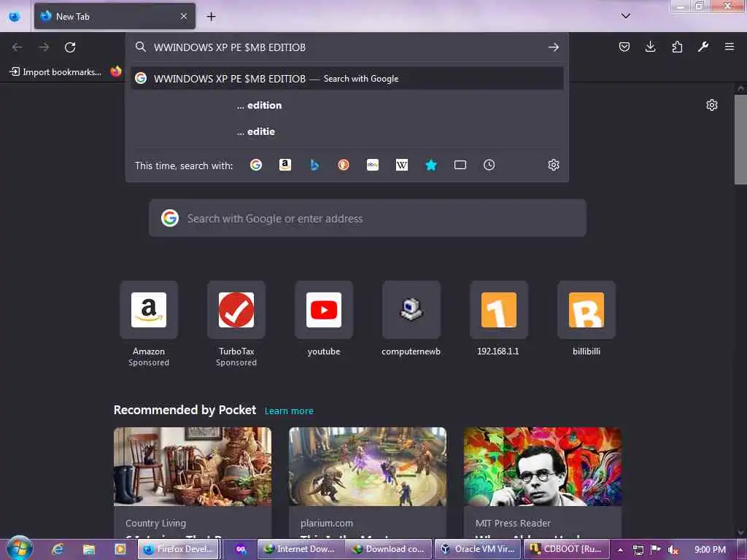This screenshot has width=747, height=560.
Task: Open the Downloads panel icon
Action: [650, 47]
